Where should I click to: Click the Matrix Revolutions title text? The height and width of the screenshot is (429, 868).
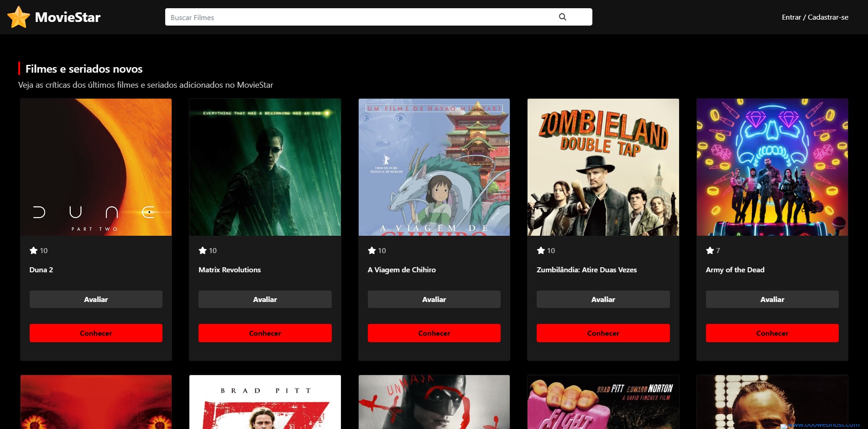coord(230,270)
